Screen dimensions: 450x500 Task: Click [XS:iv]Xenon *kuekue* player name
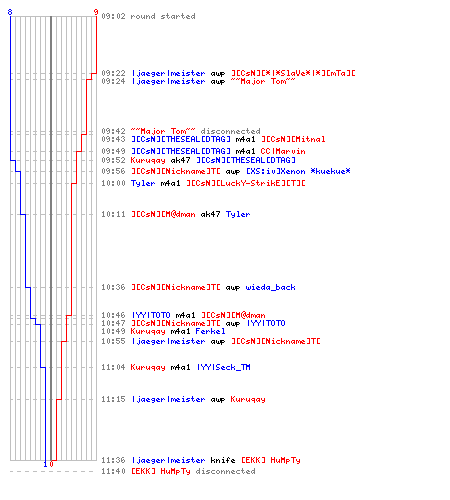pos(298,171)
